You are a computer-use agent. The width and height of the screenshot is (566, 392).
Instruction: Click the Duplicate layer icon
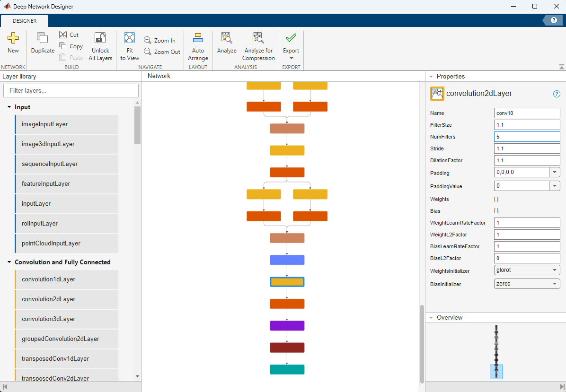pos(43,39)
